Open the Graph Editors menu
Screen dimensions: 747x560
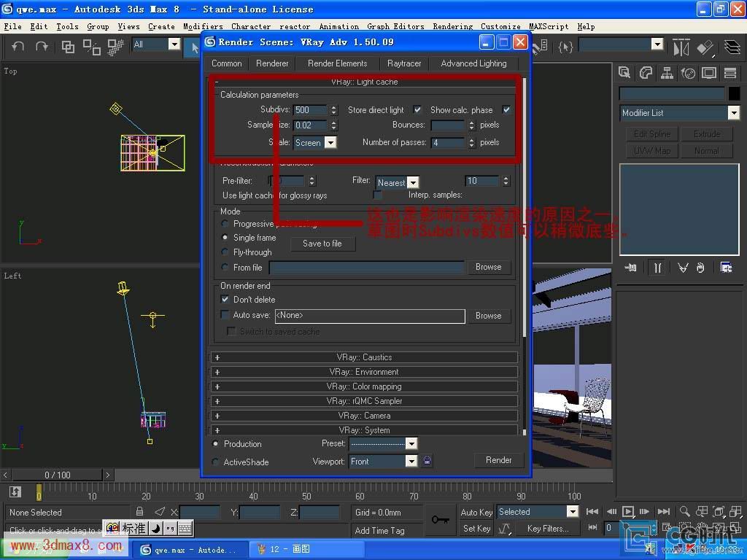(x=395, y=27)
